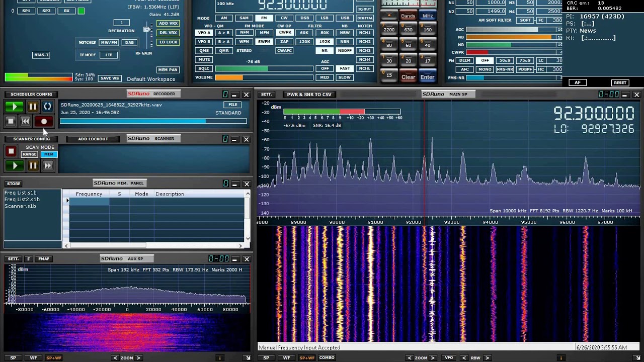Enable the MW/FM notch
The width and height of the screenshot is (644, 362).
tap(109, 43)
